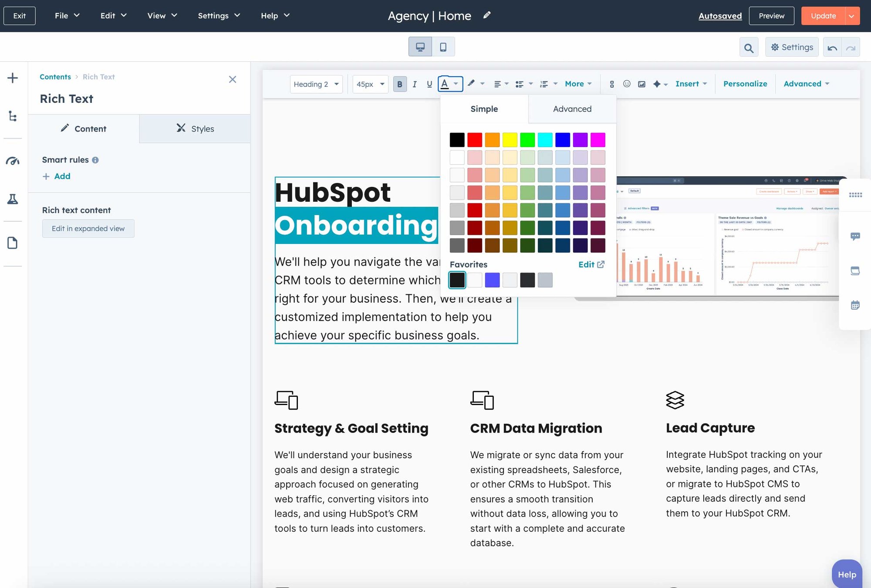Switch to the Styles tab

[x=195, y=128]
